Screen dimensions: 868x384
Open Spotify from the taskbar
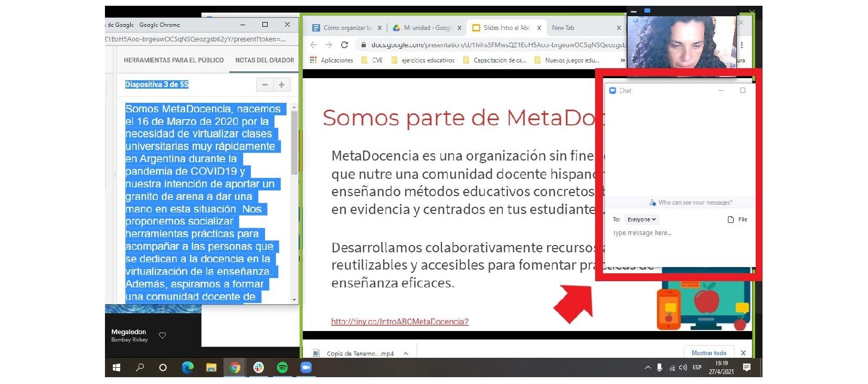point(282,368)
